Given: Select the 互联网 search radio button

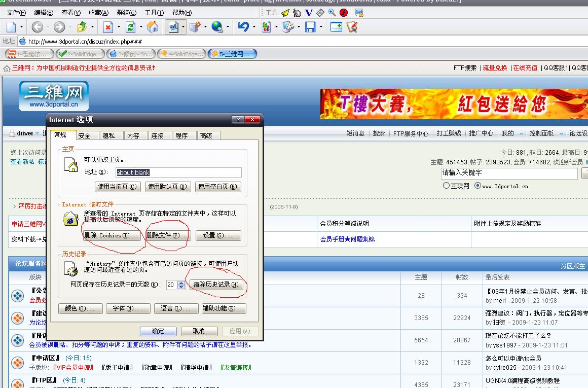Looking at the screenshot, I should (446, 186).
